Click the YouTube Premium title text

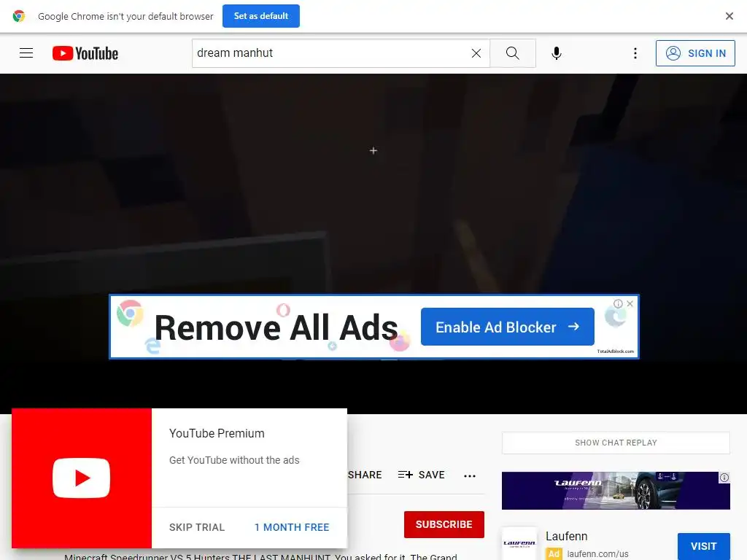217,433
